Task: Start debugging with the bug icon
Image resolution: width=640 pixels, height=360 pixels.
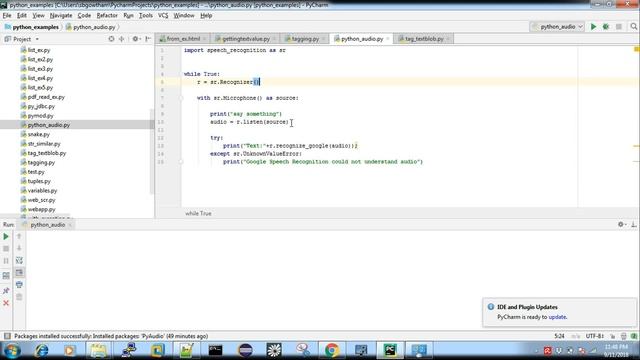Action: (x=606, y=27)
